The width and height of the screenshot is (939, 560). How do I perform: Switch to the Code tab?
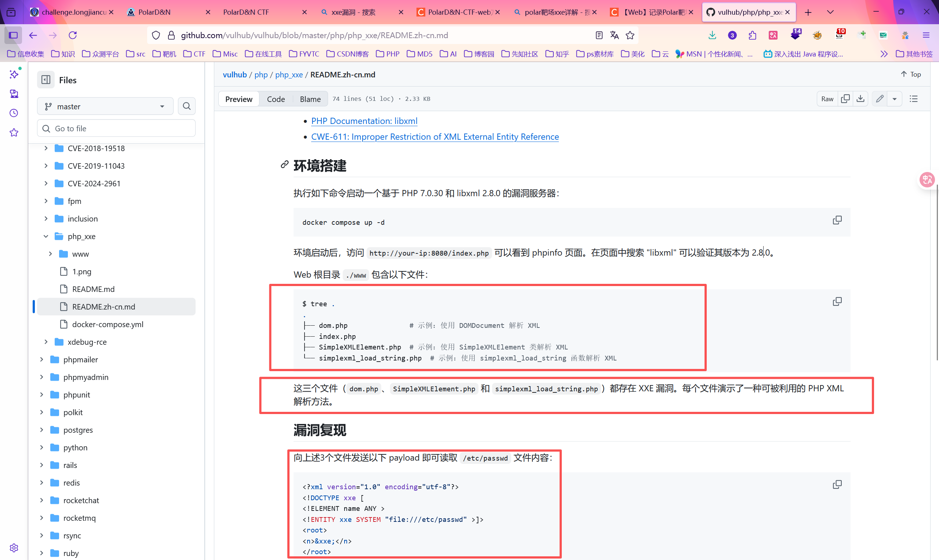(x=276, y=99)
